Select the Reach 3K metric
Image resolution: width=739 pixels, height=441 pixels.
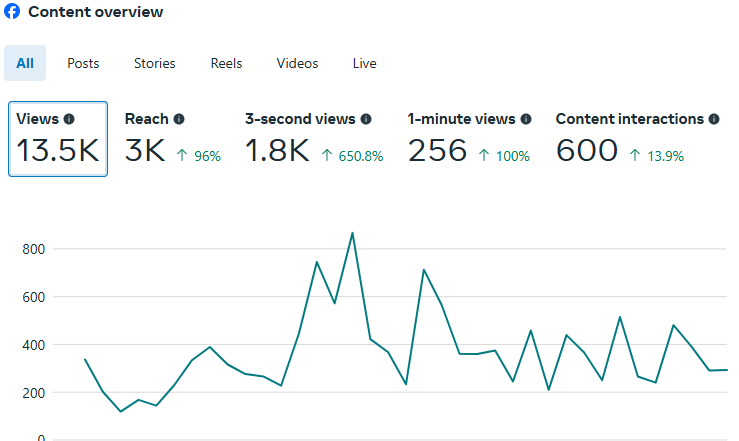[172, 139]
